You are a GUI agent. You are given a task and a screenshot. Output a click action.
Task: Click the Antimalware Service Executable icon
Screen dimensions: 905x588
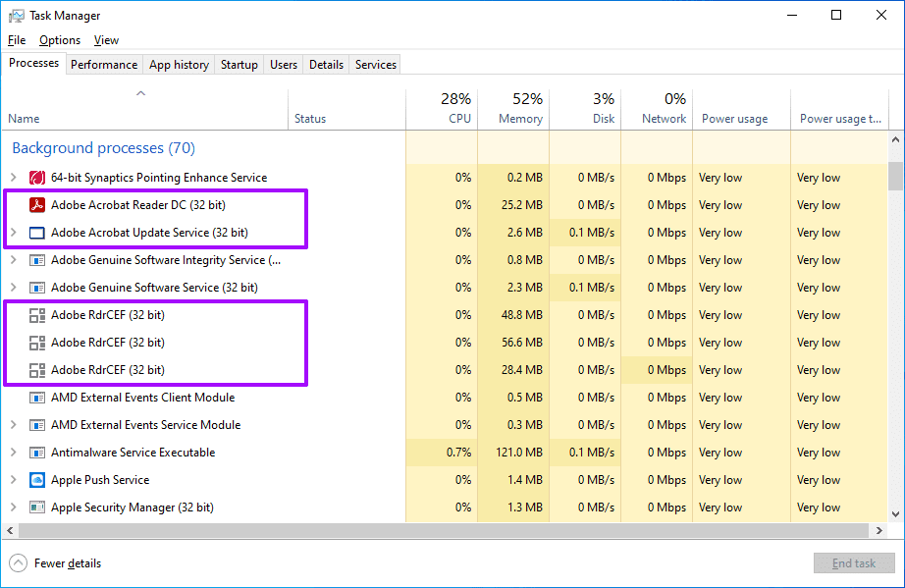click(37, 453)
